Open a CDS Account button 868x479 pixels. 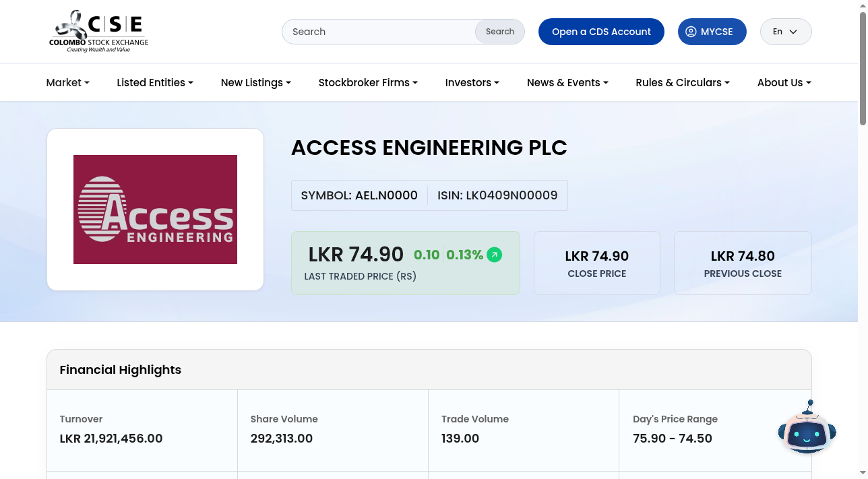[601, 32]
